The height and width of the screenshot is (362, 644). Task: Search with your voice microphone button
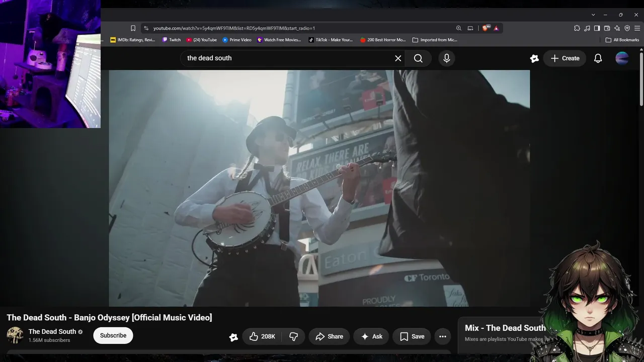(x=446, y=58)
